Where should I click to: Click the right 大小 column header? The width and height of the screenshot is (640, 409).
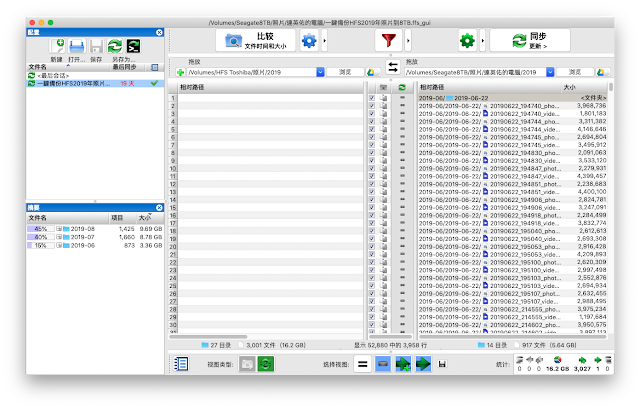click(584, 87)
